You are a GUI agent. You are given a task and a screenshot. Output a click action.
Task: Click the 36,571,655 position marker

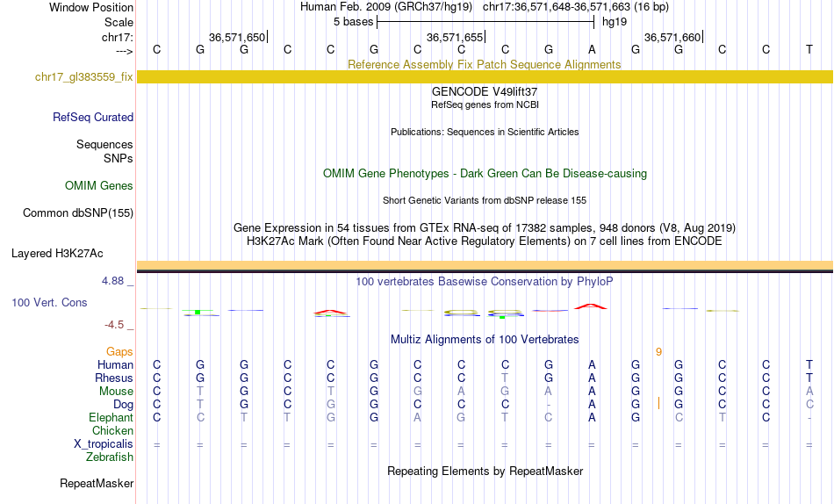point(455,37)
